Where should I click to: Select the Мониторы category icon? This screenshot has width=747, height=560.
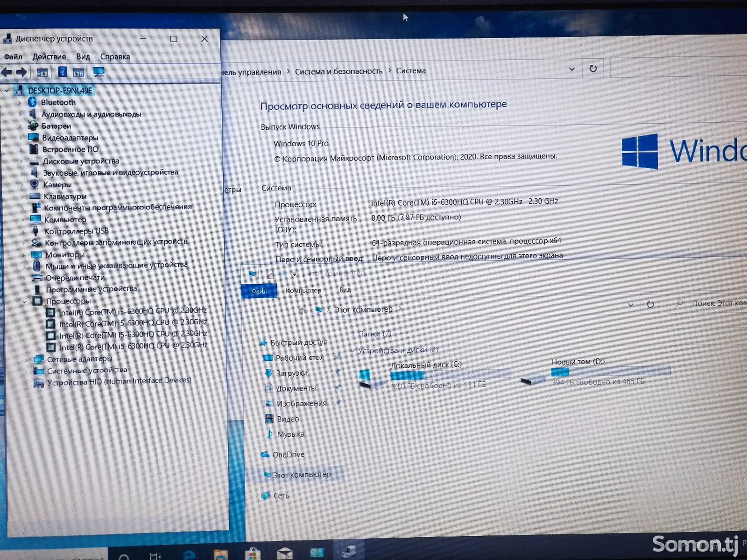(x=36, y=254)
